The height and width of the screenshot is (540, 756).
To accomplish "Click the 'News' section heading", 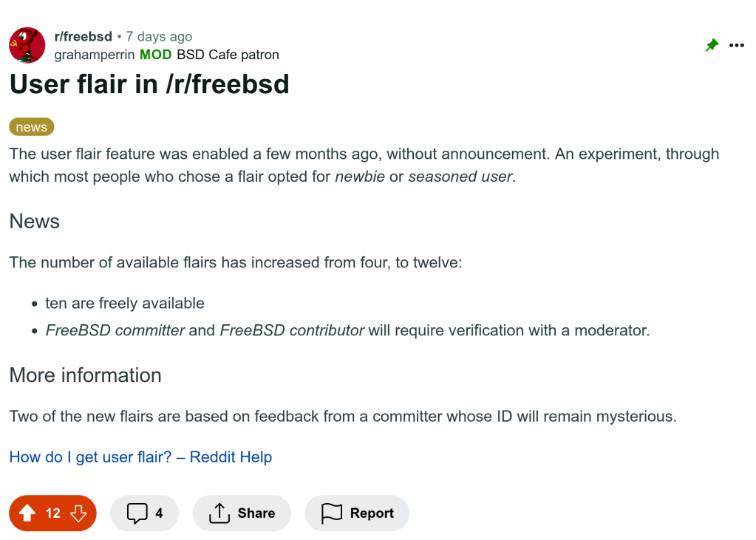I will pos(34,221).
